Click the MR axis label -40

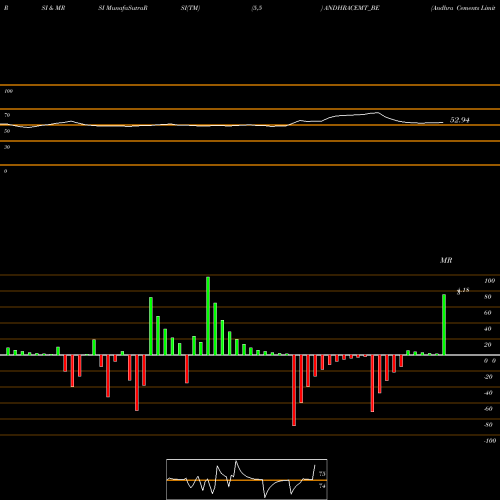click(488, 393)
